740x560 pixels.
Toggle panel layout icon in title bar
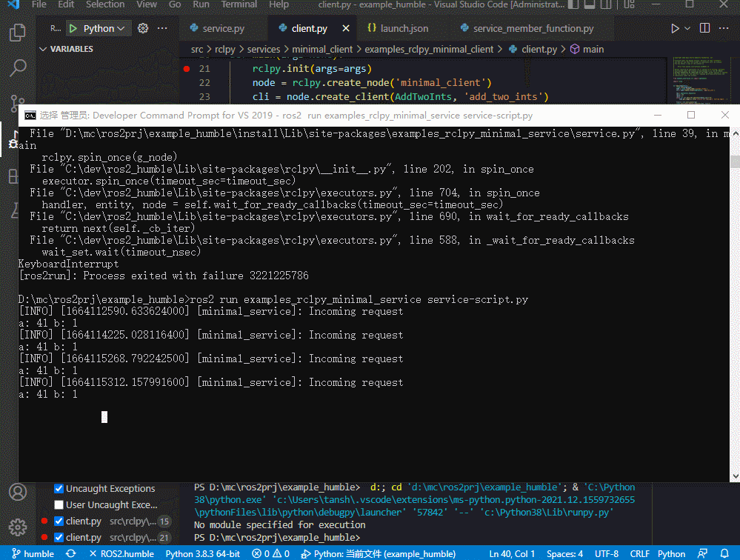[x=590, y=4]
